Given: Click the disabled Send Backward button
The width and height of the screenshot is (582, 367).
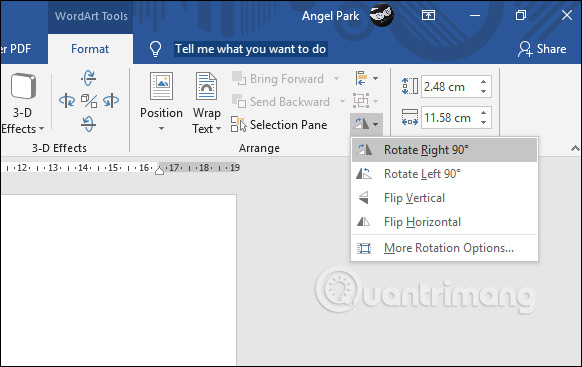Looking at the screenshot, I should (x=281, y=102).
